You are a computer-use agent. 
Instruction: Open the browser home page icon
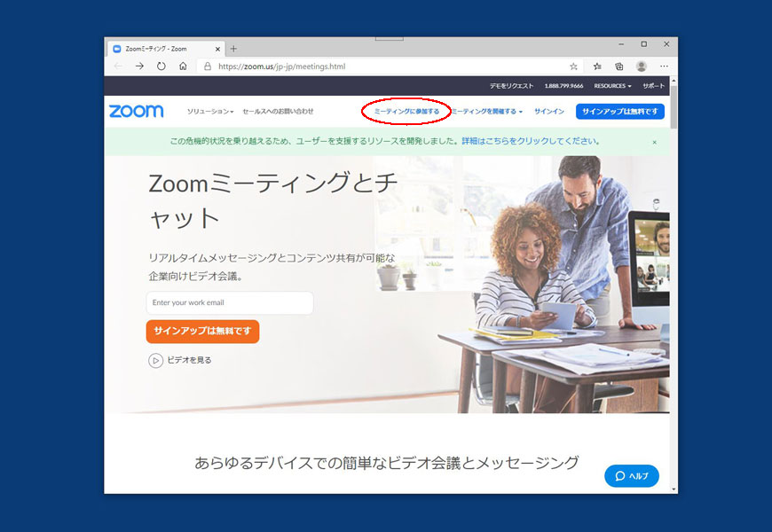point(183,66)
